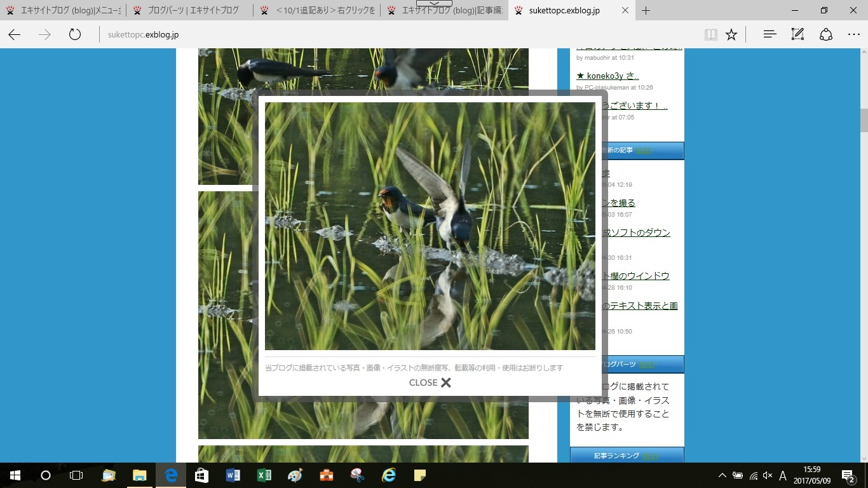Open the Share icon in Edge toolbar
868x488 pixels.
(825, 34)
